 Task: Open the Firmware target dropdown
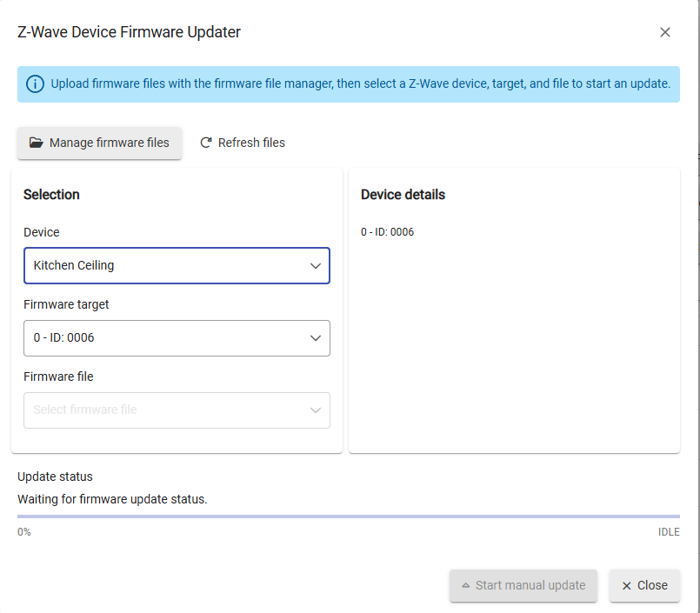[177, 338]
